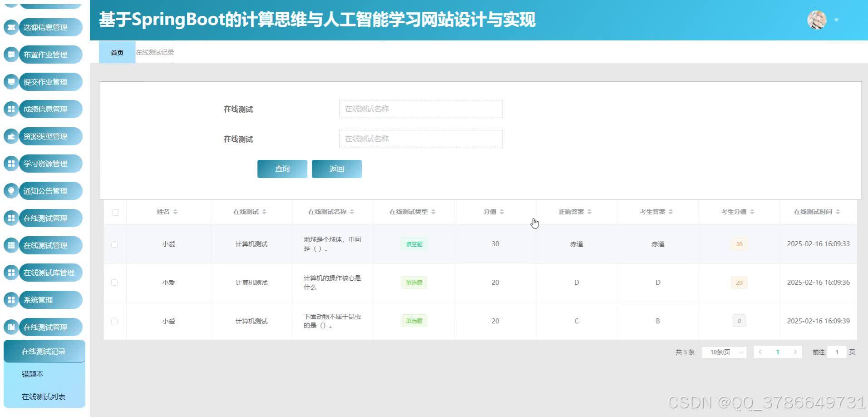Check the row with question 下面动物不属于昆虫

click(x=114, y=321)
